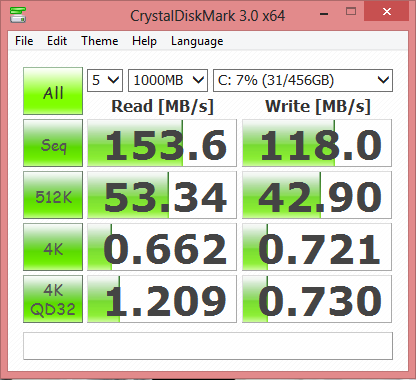Click the empty comment field at bottom
416x380 pixels.
coord(208,346)
